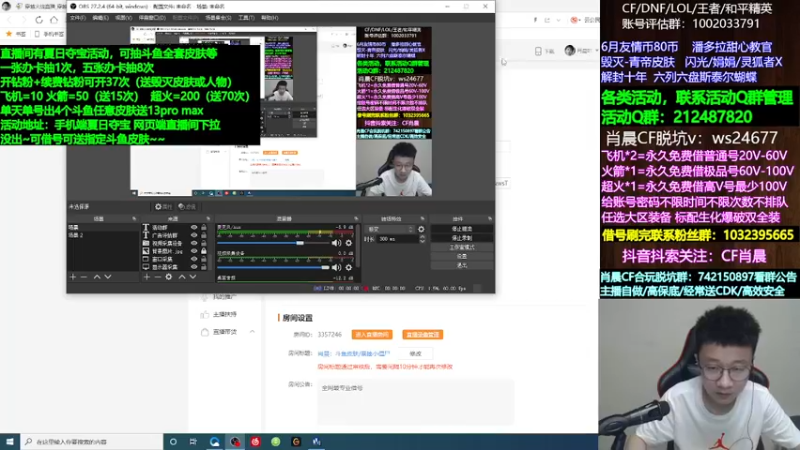
Task: Hide the 视频采集设备 source
Action: pyautogui.click(x=194, y=243)
